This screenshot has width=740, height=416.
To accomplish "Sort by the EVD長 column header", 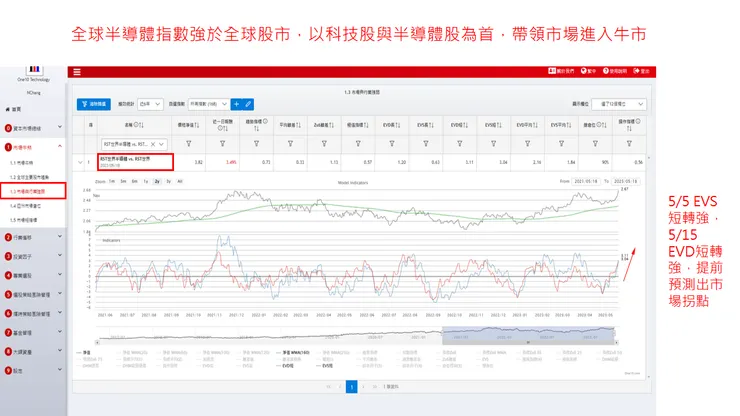I will coord(392,125).
